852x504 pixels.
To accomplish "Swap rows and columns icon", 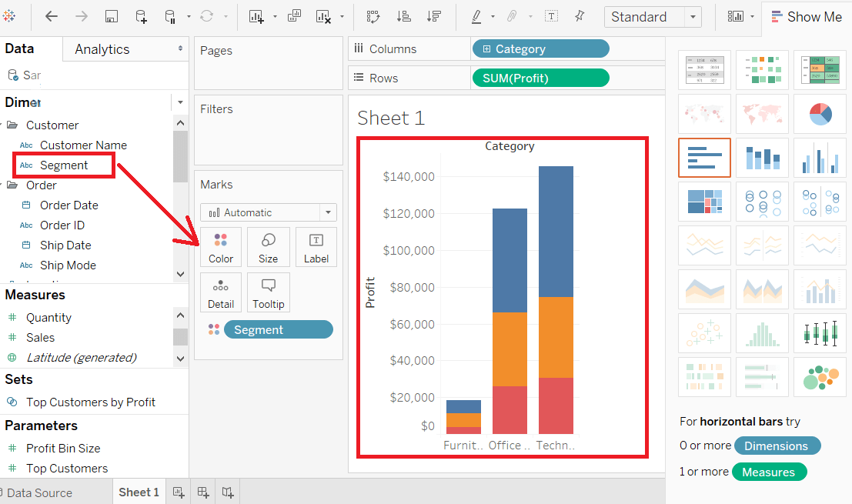I will pos(373,16).
